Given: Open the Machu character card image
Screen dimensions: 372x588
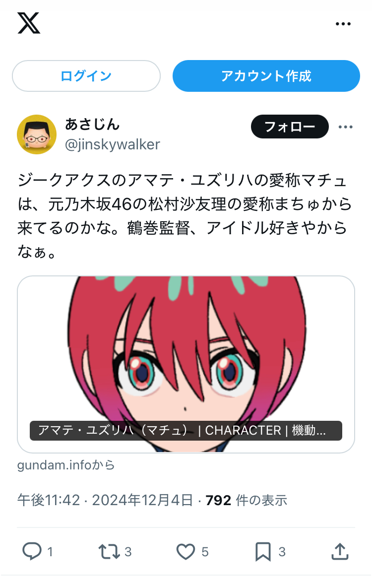Looking at the screenshot, I should 186,352.
